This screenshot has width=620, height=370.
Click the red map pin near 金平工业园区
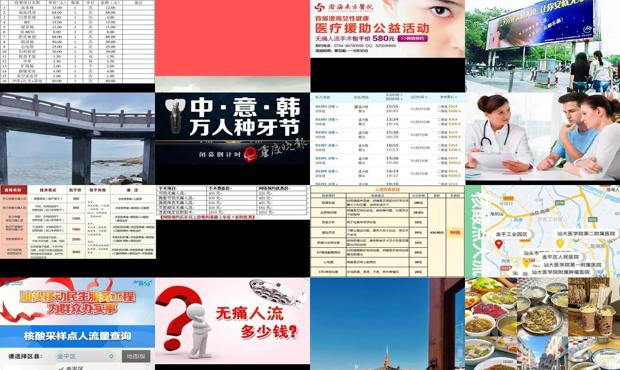pyautogui.click(x=499, y=244)
